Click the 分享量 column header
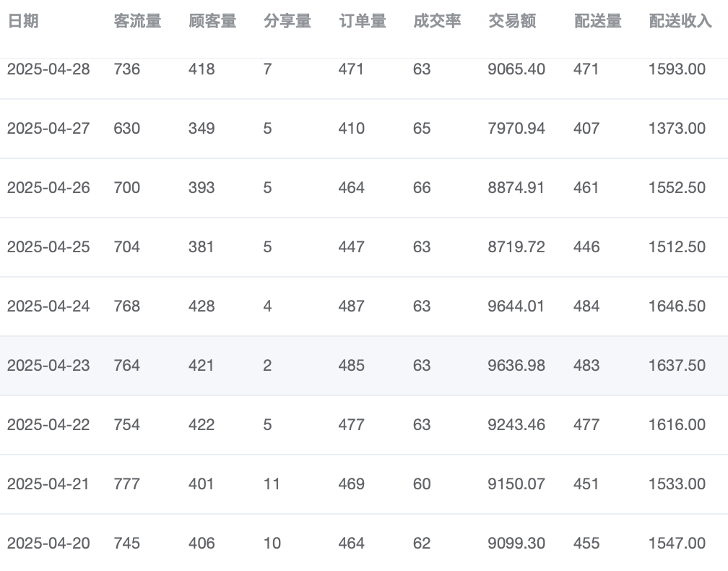Screen dimensions: 728x571 click(287, 22)
